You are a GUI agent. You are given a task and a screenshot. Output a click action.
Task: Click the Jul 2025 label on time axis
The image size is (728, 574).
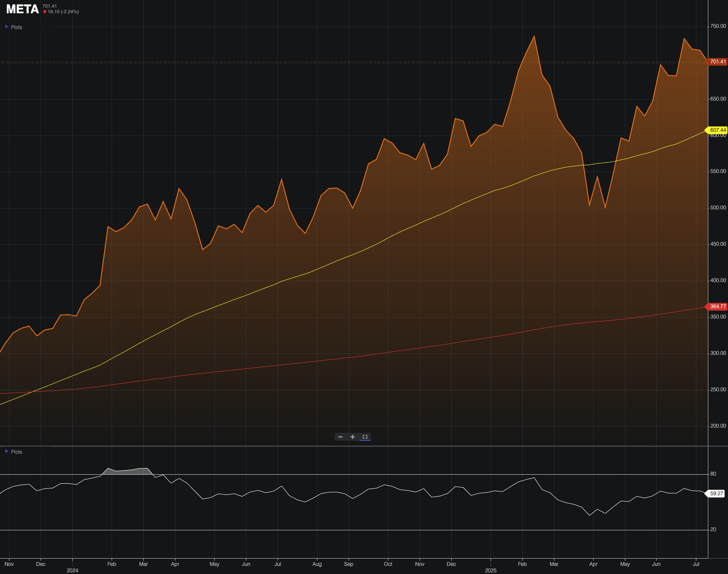click(696, 564)
